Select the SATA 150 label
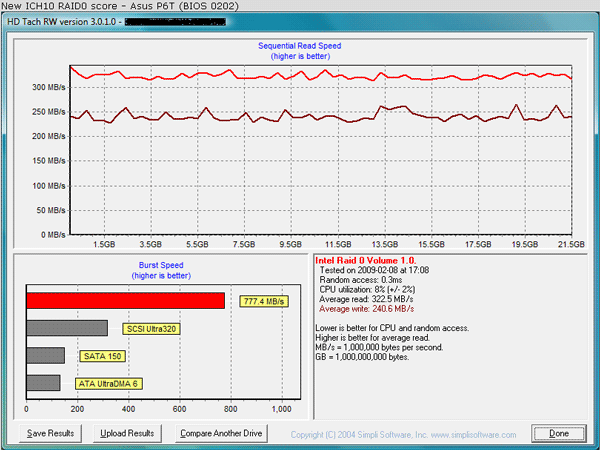Image resolution: width=600 pixels, height=450 pixels. pyautogui.click(x=103, y=356)
